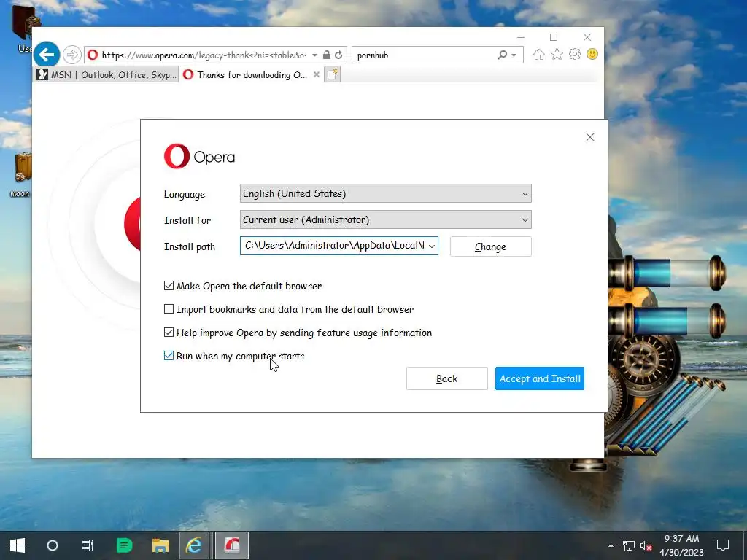The height and width of the screenshot is (560, 747).
Task: Click the network tray icon
Action: click(629, 545)
